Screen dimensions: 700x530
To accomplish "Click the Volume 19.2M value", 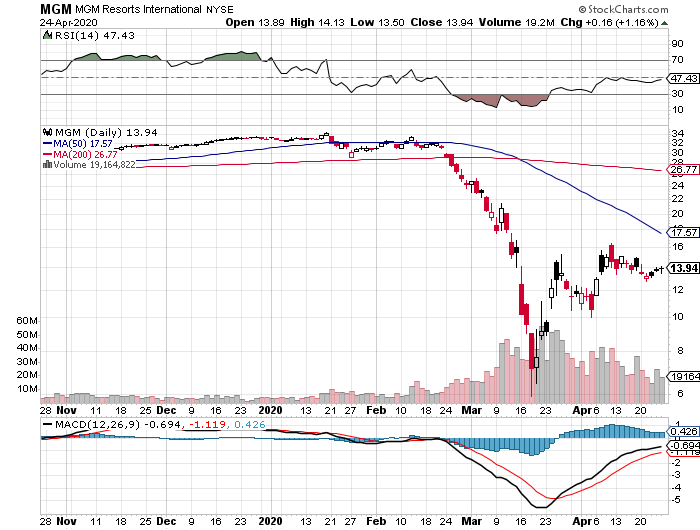I will point(517,22).
